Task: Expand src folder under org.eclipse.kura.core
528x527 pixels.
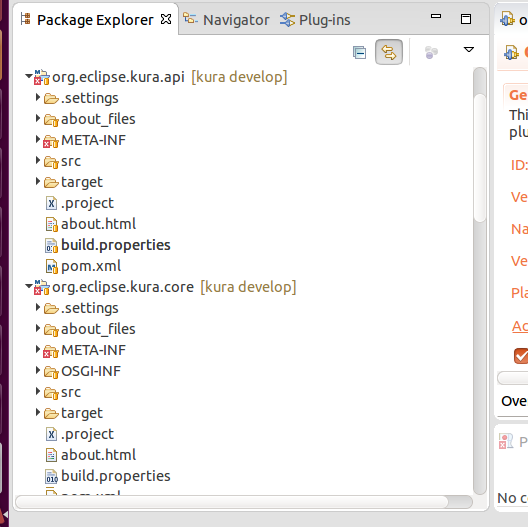Action: (38, 391)
